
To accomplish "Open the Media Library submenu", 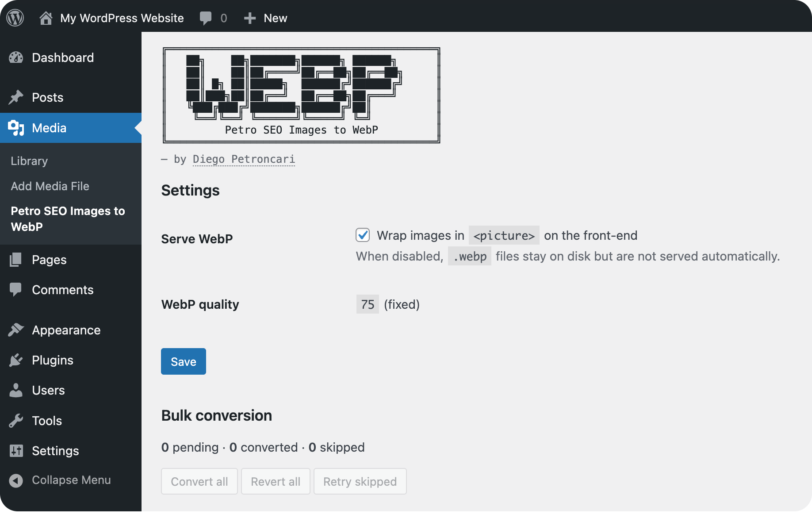I will click(29, 161).
